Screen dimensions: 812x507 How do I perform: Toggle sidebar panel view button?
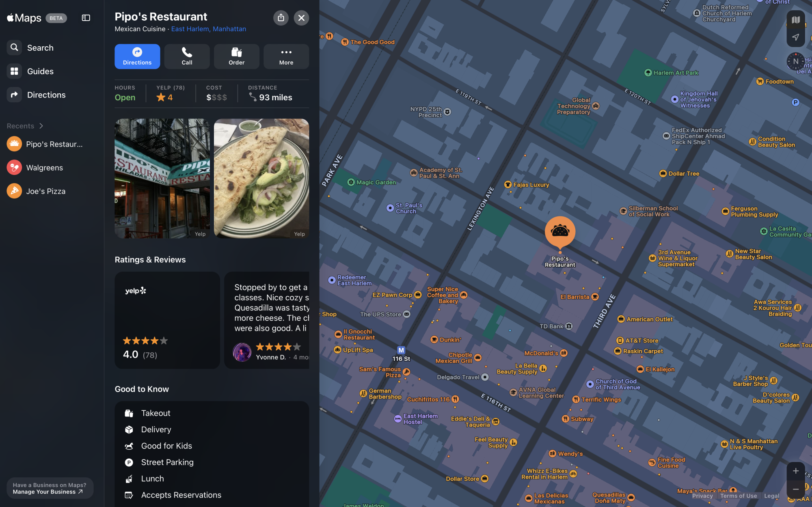pos(85,17)
